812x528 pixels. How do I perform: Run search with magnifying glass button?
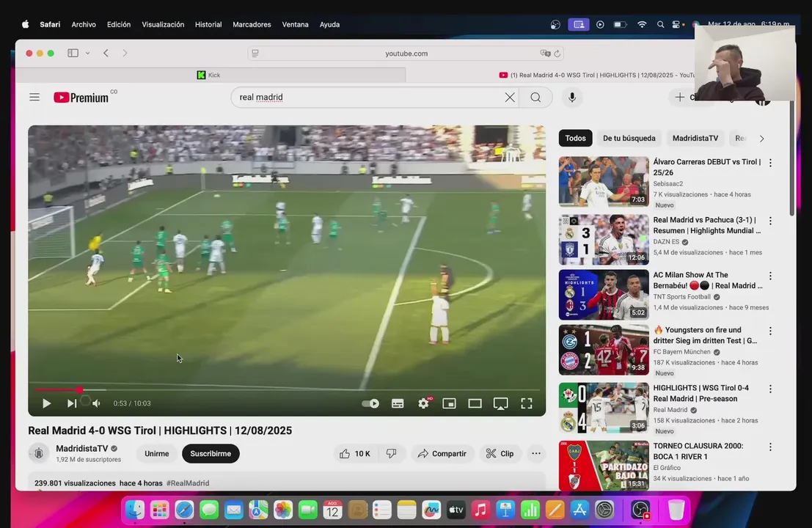point(535,98)
